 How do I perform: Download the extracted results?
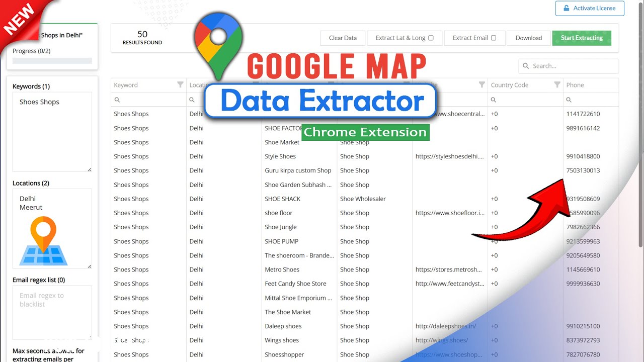(x=529, y=38)
